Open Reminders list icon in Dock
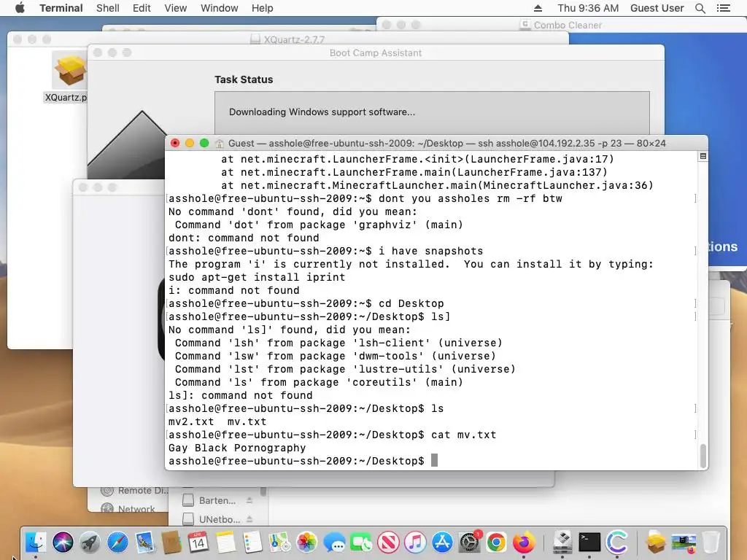 (252, 542)
